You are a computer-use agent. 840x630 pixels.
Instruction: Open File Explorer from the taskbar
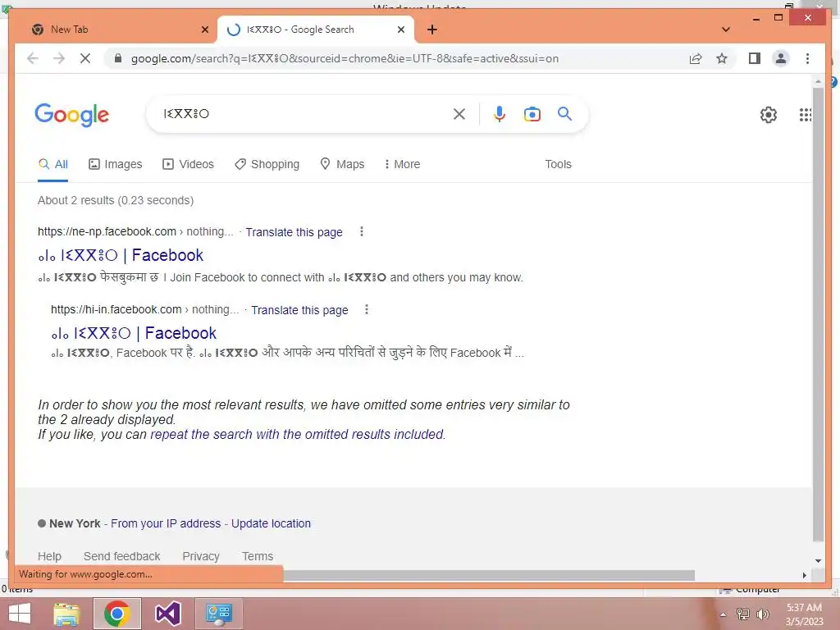tap(67, 614)
